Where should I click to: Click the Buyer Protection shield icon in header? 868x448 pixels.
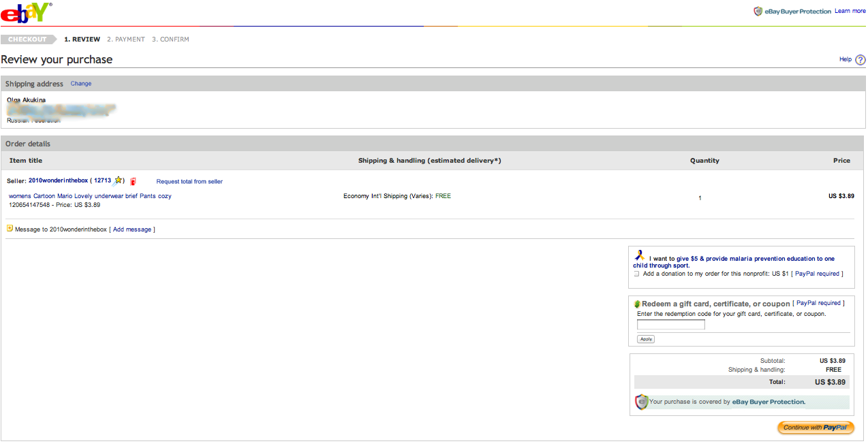758,12
